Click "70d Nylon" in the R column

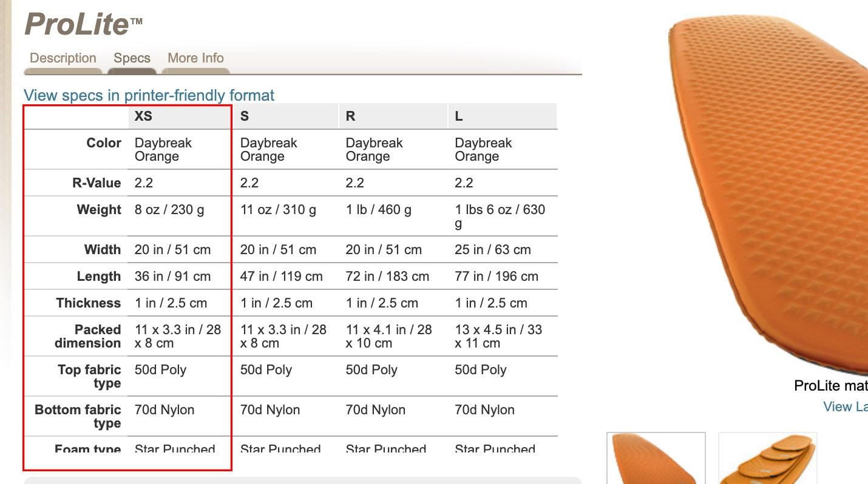click(x=376, y=410)
